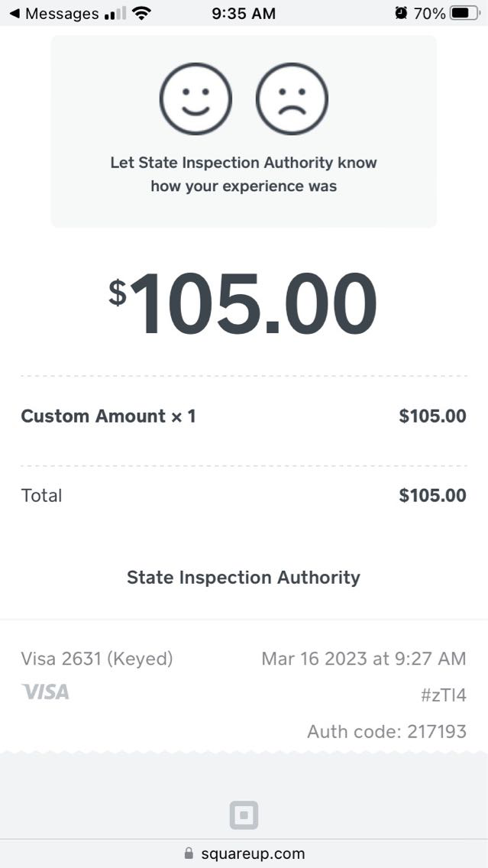Tap the Auth code: 217193 text
Screen dimensions: 488x868
[386, 732]
